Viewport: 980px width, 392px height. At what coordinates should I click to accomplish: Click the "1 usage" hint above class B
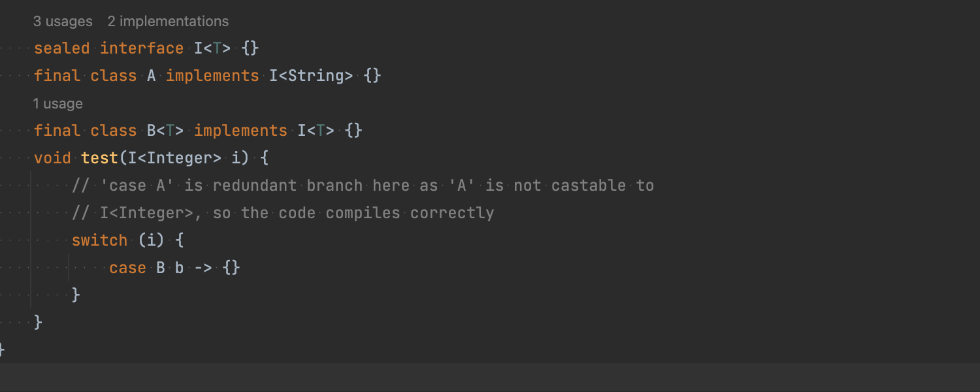pos(57,104)
